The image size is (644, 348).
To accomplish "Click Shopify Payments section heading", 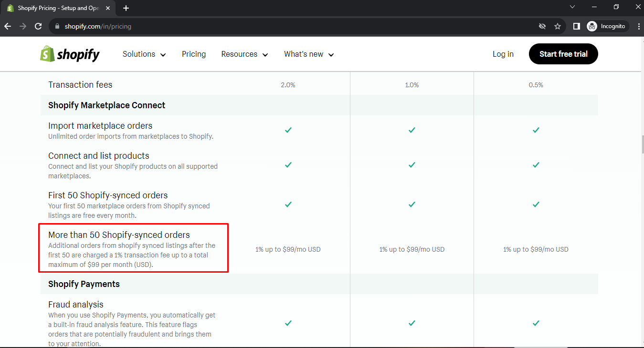I will (84, 284).
